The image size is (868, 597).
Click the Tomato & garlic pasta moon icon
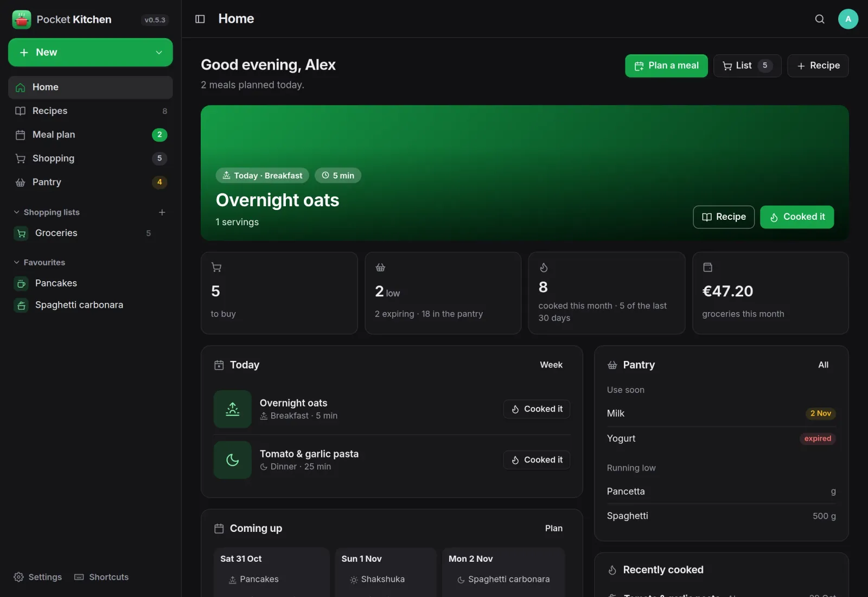click(233, 460)
